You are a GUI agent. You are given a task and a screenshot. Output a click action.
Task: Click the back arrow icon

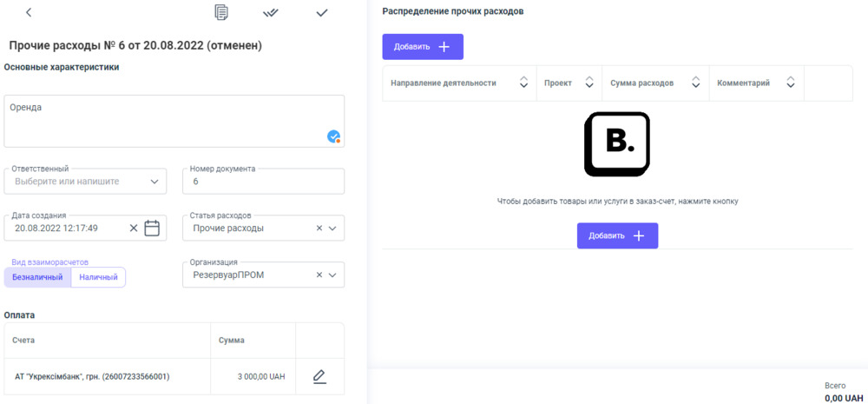(29, 12)
